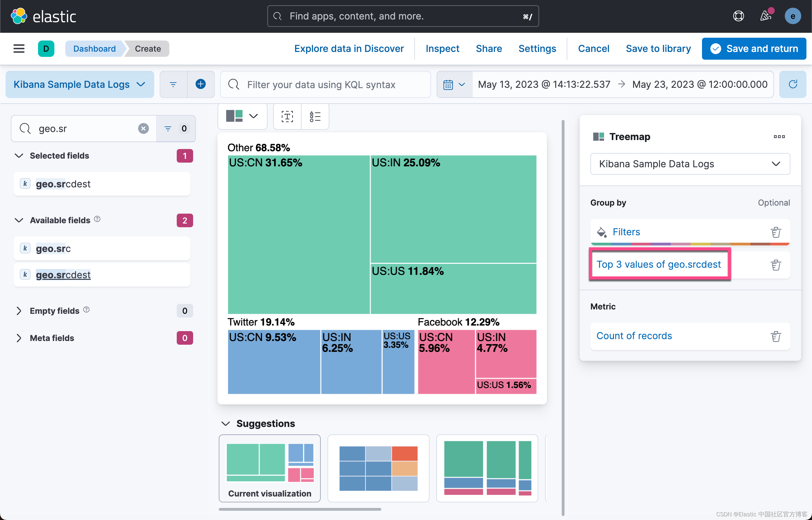Edit the Count of records metric
The height and width of the screenshot is (520, 812).
(x=634, y=336)
